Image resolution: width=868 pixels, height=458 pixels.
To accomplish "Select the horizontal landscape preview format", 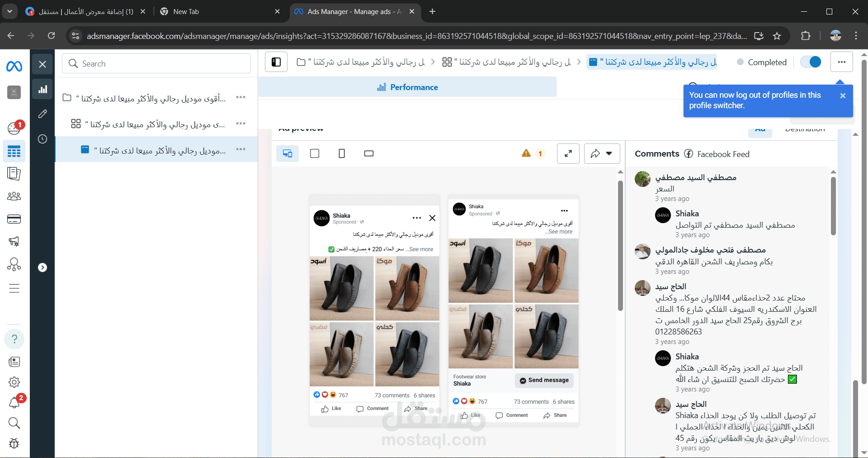I will point(369,153).
